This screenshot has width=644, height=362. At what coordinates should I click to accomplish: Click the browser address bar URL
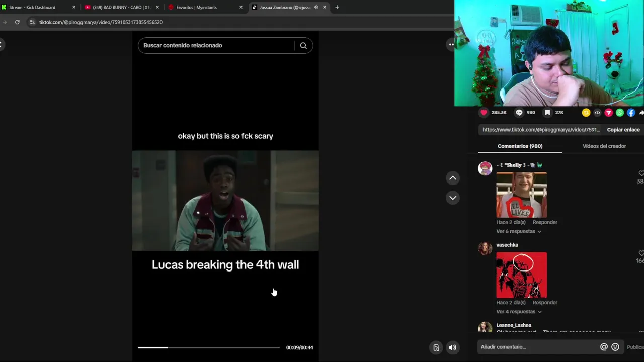click(101, 22)
